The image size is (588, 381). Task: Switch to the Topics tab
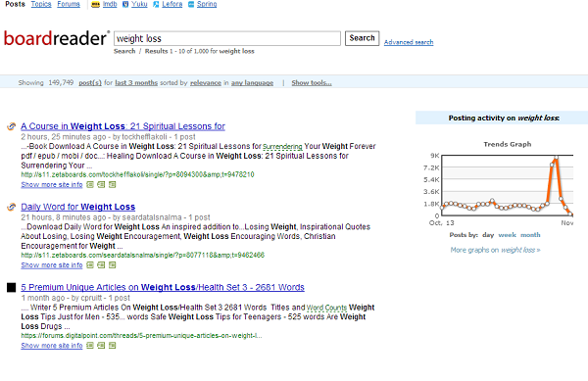(x=41, y=4)
